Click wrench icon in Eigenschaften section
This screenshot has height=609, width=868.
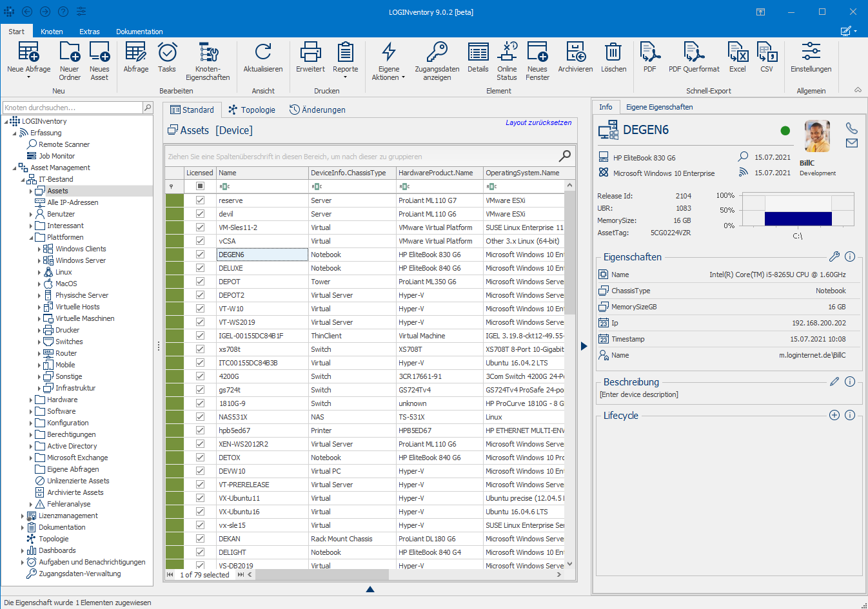tap(834, 256)
